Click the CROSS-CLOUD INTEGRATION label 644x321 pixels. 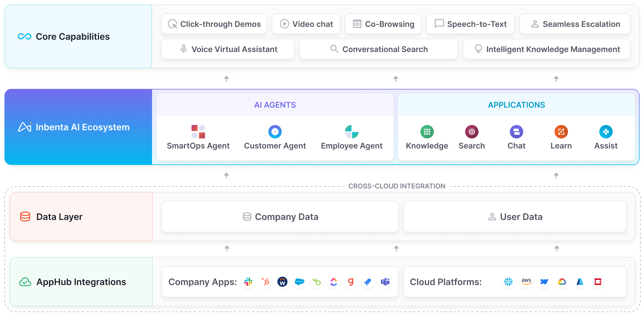click(397, 186)
